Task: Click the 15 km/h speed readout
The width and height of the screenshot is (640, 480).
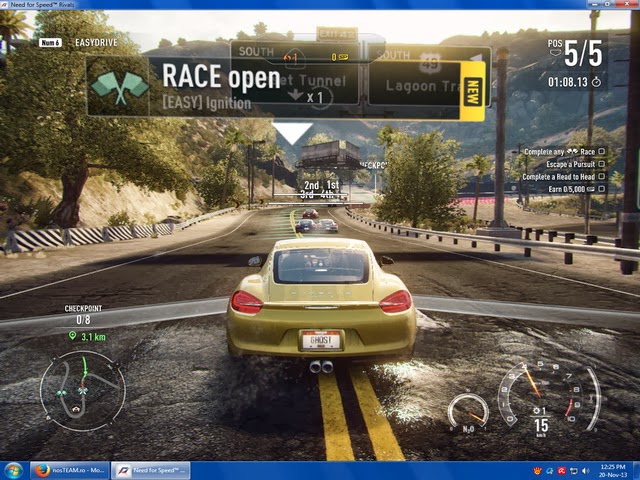Action: click(x=541, y=427)
